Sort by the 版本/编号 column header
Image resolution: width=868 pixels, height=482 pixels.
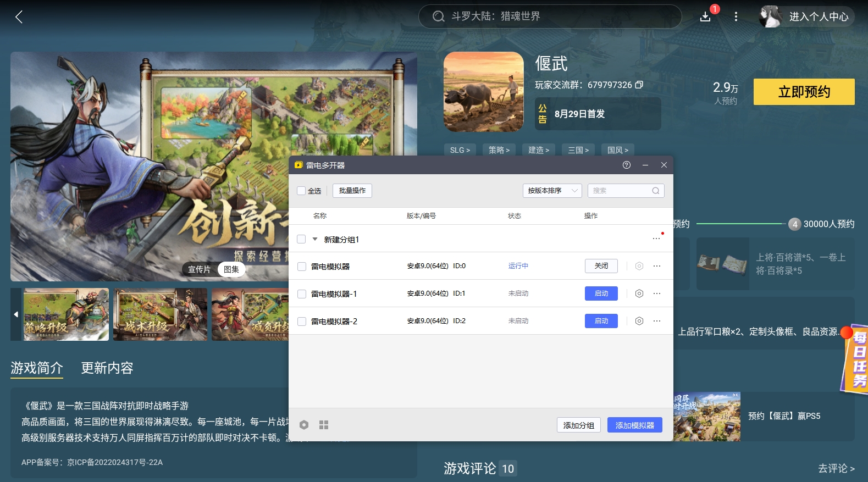tap(421, 216)
